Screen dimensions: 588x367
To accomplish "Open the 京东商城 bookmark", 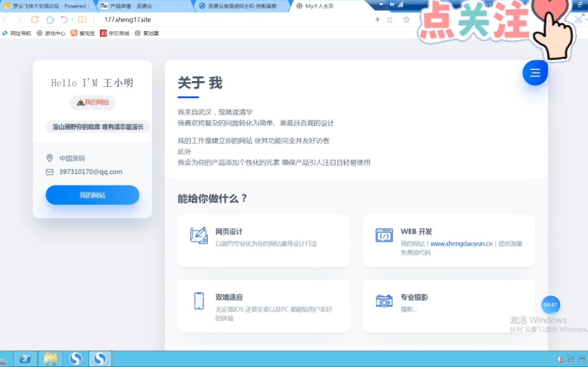I will click(115, 33).
